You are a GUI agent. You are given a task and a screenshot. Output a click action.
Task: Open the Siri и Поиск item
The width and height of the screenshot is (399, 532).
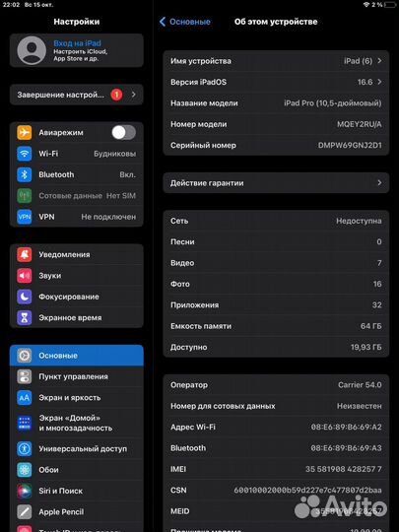pos(77,491)
